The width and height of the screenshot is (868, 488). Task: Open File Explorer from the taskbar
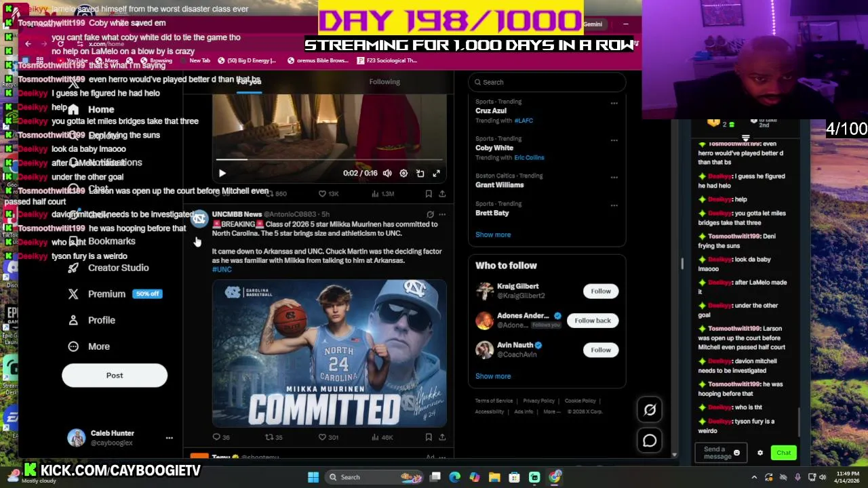coord(494,477)
